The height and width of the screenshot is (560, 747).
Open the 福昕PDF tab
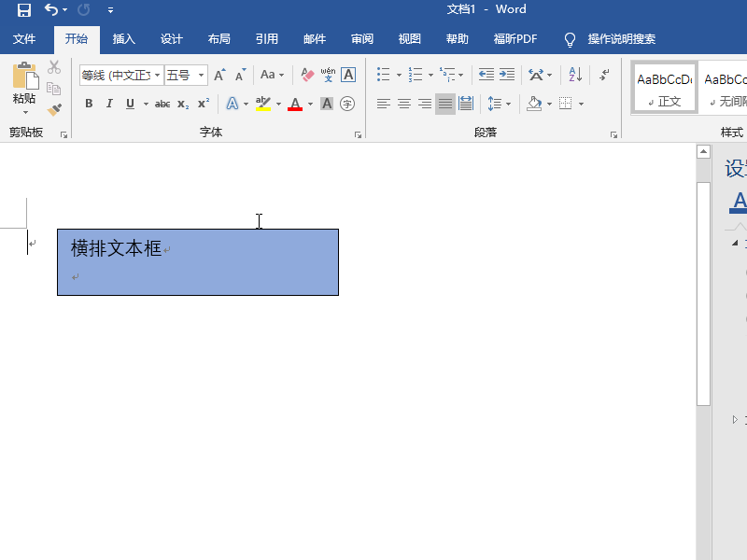[x=515, y=39]
